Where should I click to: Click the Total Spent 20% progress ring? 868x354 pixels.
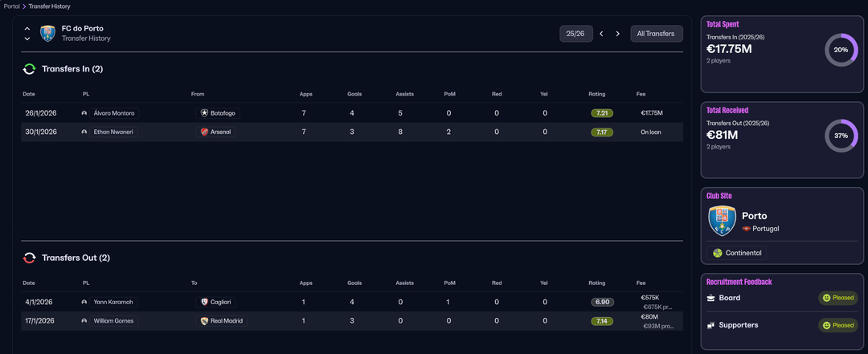[841, 50]
